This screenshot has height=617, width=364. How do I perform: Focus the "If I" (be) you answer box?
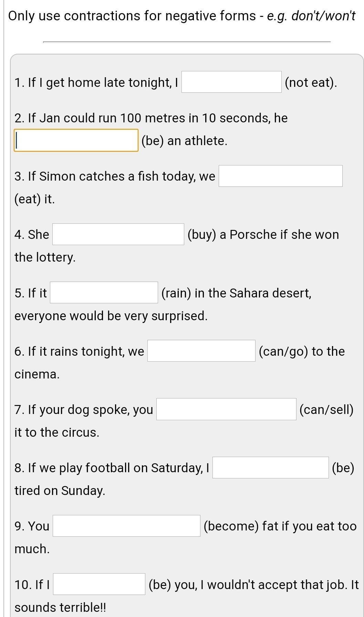click(x=99, y=584)
